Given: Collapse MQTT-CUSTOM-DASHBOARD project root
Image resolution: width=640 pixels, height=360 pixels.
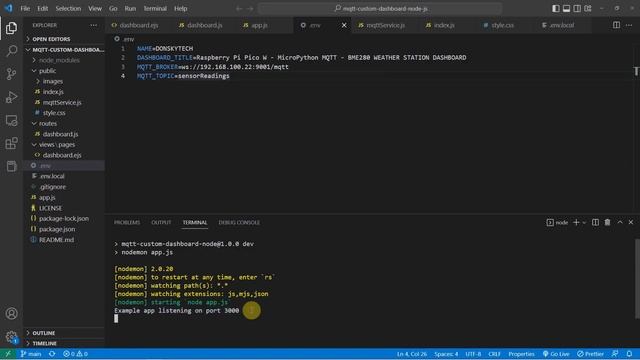Looking at the screenshot, I should click(64, 49).
